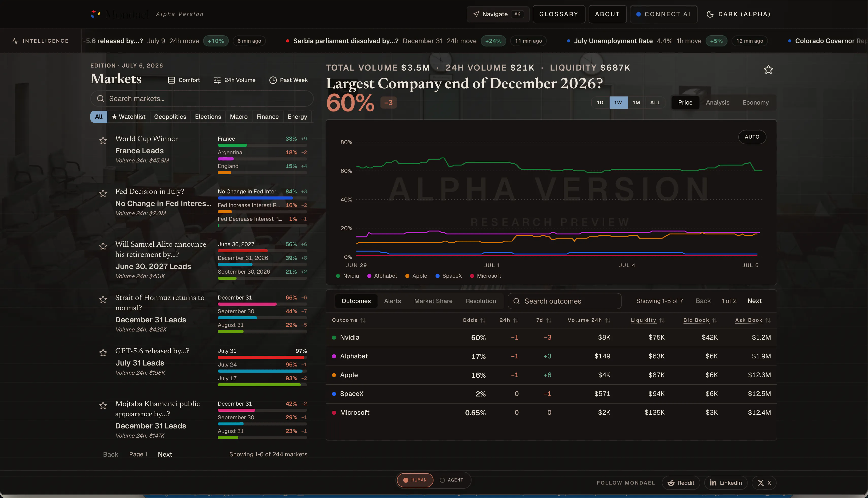Screen dimensions: 868x498
Task: Switch to the Analysis tab
Action: pos(717,103)
